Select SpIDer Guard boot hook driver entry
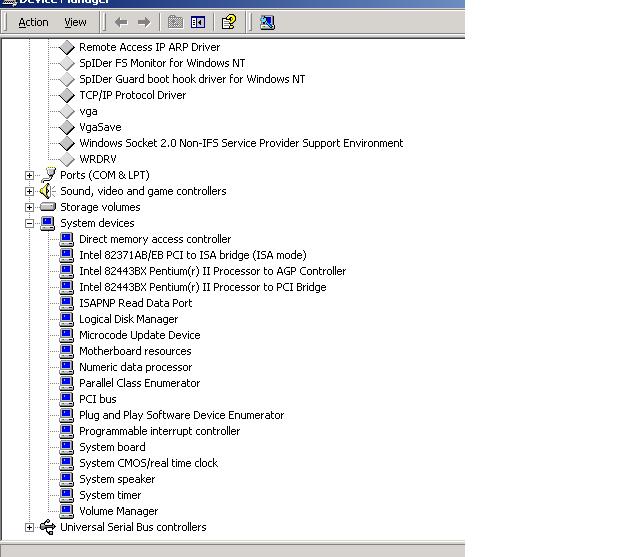The height and width of the screenshot is (557, 640). [192, 79]
